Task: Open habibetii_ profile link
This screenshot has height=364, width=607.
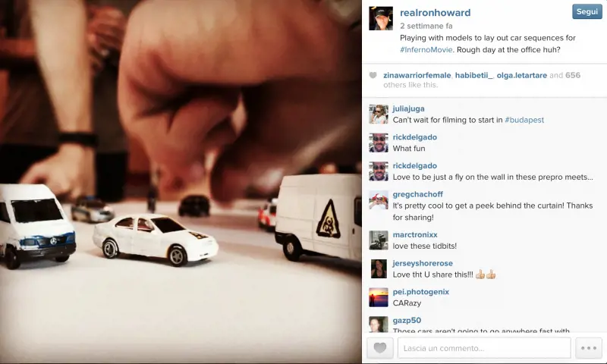Action: point(473,75)
